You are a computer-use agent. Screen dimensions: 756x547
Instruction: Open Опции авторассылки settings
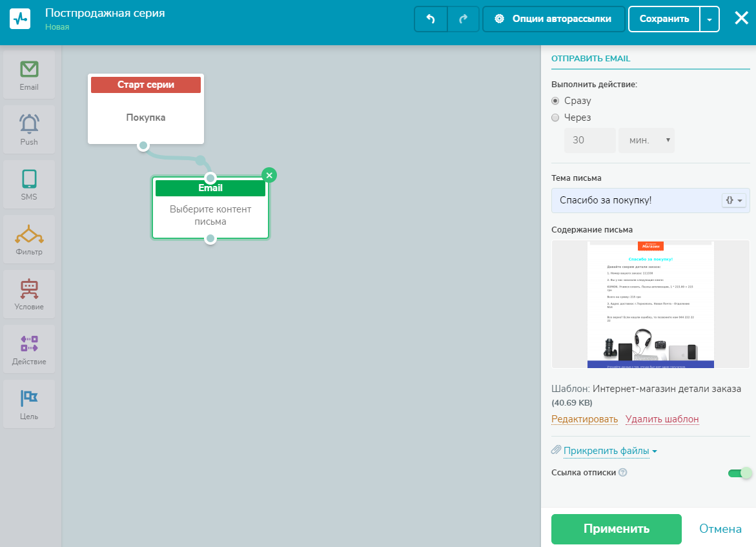[x=553, y=19]
